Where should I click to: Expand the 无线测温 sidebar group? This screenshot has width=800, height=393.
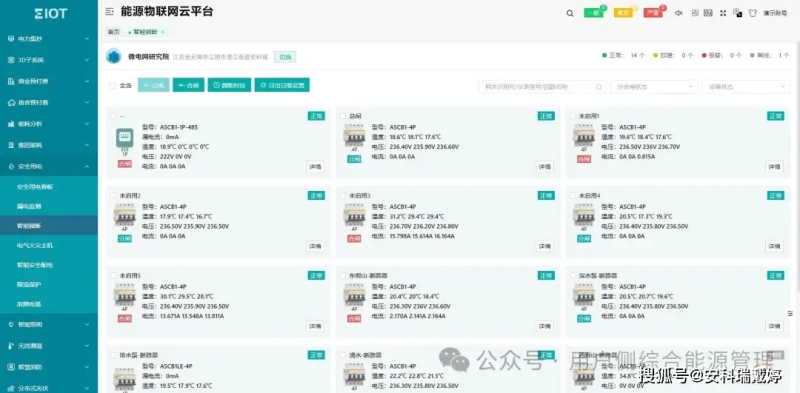pyautogui.click(x=49, y=346)
